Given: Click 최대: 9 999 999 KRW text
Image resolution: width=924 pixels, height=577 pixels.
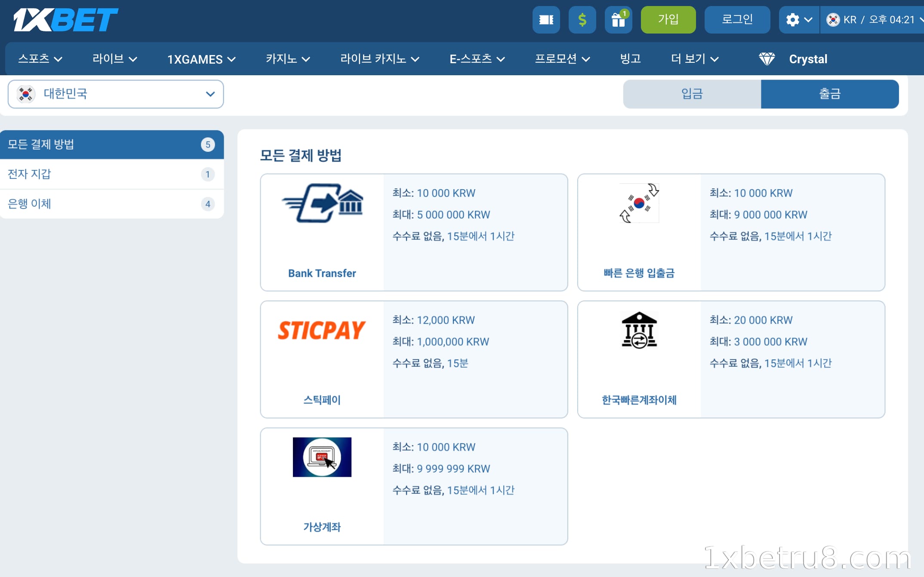Looking at the screenshot, I should (441, 469).
